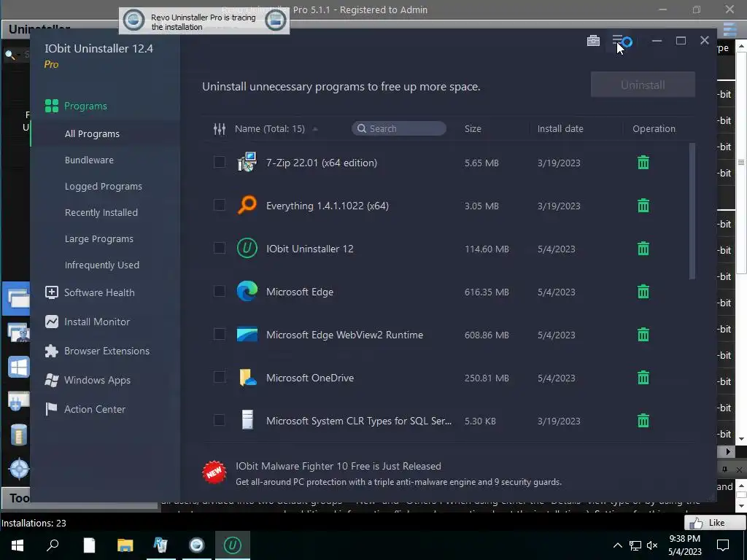This screenshot has height=560, width=747.
Task: Open the Infrequently Used category
Action: [102, 265]
